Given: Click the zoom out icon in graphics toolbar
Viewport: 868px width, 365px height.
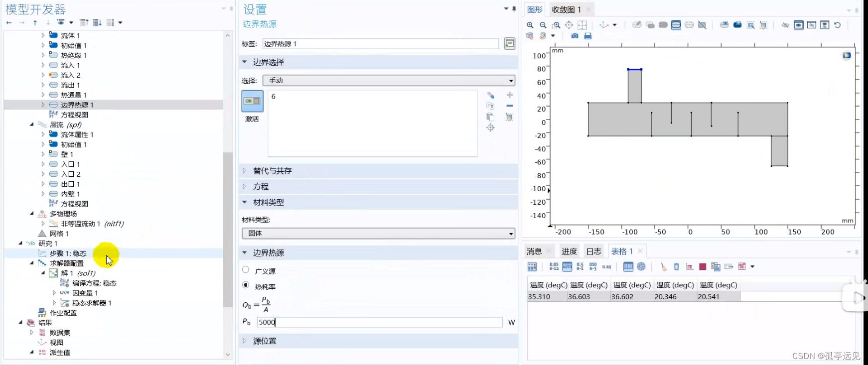Looking at the screenshot, I should coord(543,25).
